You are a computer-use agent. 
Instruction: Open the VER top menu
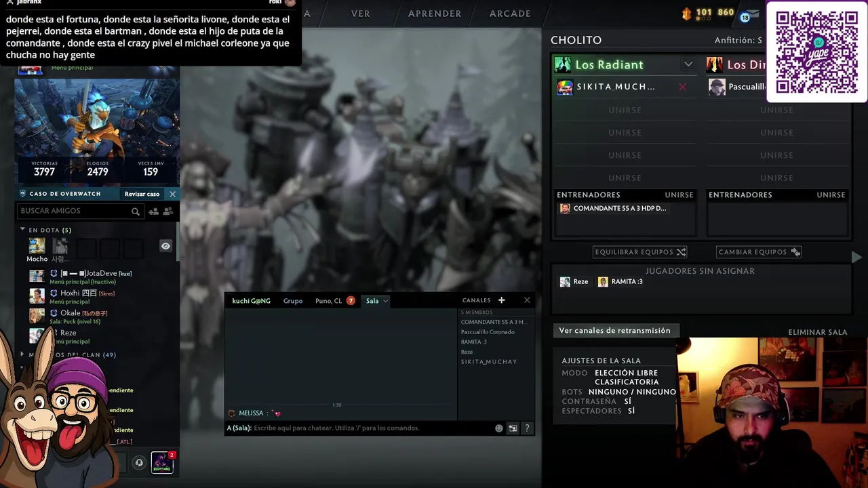[x=361, y=14]
